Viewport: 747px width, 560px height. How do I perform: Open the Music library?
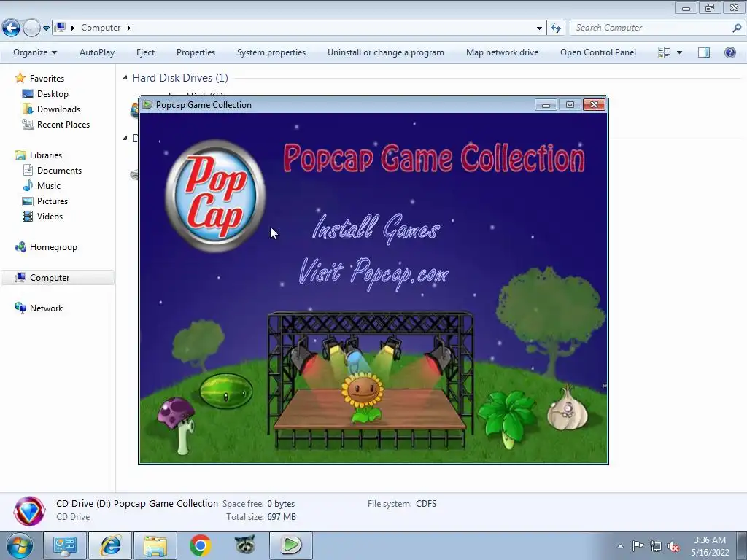click(x=49, y=186)
